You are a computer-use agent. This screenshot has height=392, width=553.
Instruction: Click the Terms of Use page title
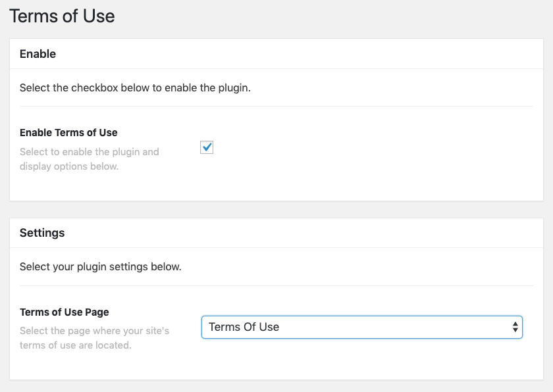pyautogui.click(x=62, y=16)
